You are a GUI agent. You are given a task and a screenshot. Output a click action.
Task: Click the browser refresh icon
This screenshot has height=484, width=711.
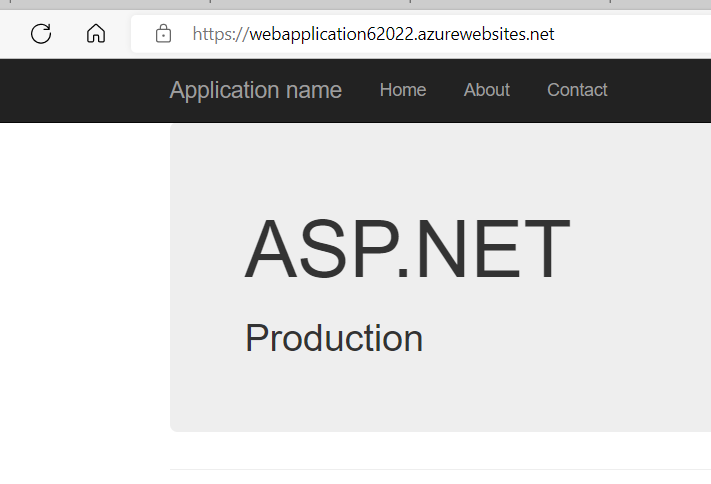[x=41, y=34]
